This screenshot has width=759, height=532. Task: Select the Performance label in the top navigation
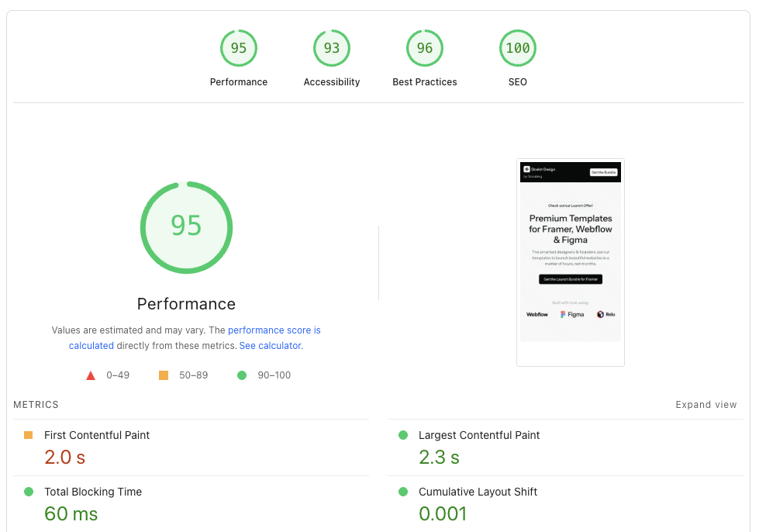[x=238, y=81]
